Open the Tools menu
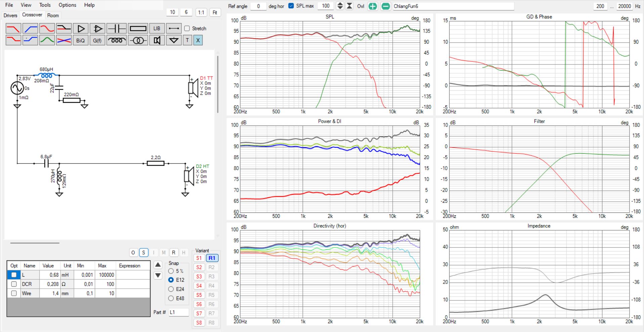Screen dimensions: 644x332 click(45, 5)
